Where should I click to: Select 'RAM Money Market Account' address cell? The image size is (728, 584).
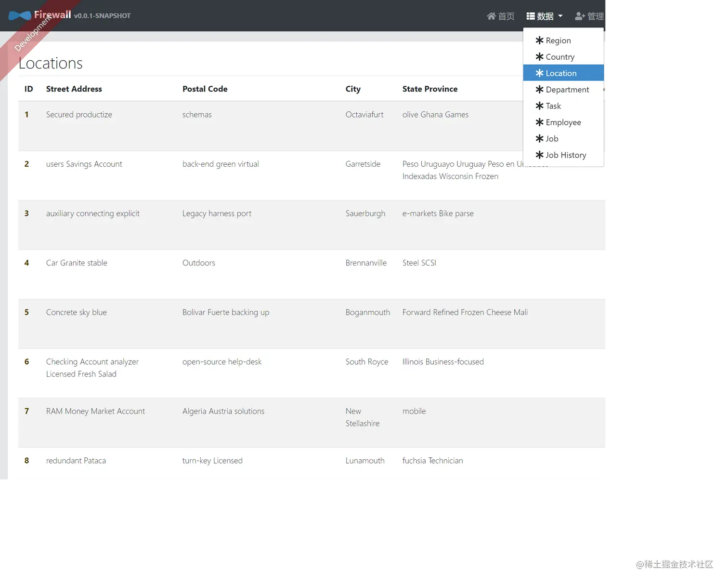tap(95, 411)
